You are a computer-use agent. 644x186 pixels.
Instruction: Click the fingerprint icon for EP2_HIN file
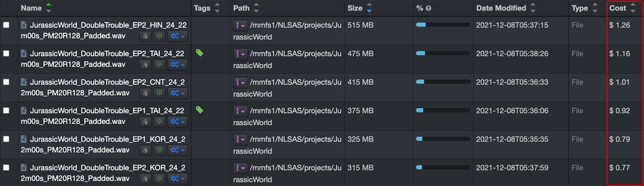(160, 37)
